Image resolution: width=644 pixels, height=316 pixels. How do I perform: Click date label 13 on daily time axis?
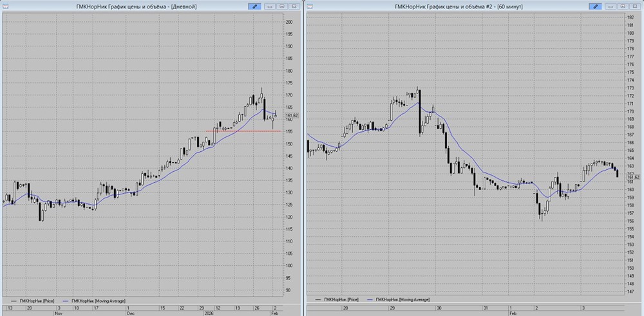pos(10,308)
